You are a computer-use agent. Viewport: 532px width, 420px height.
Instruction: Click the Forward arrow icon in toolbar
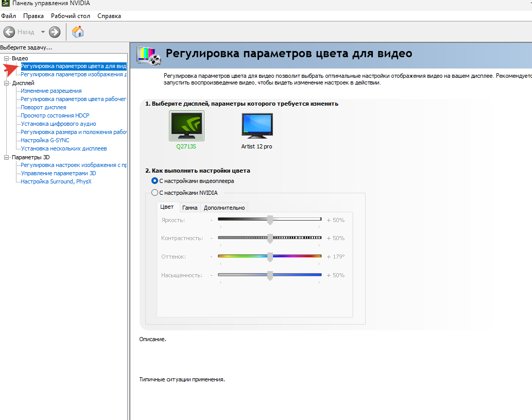(55, 32)
